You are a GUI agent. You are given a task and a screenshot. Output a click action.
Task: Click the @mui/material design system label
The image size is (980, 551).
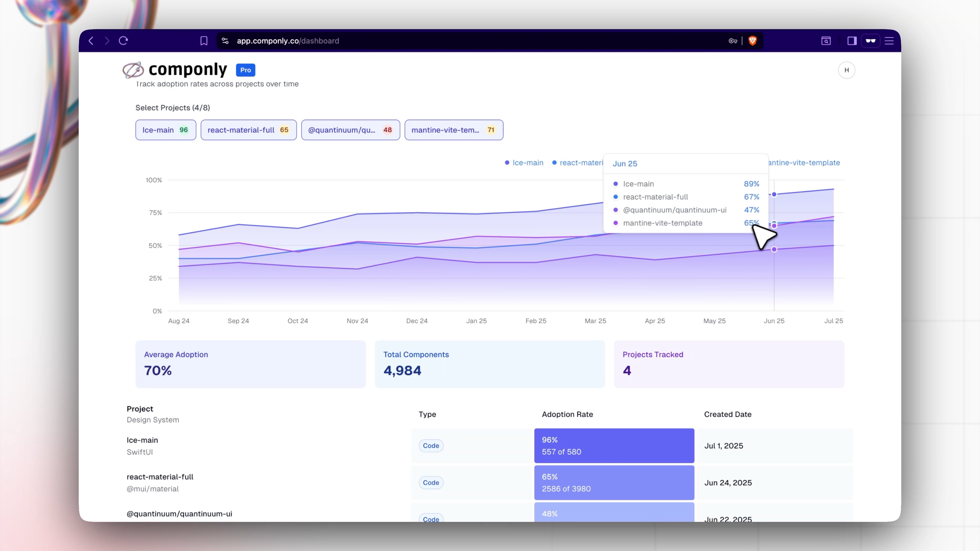(153, 489)
